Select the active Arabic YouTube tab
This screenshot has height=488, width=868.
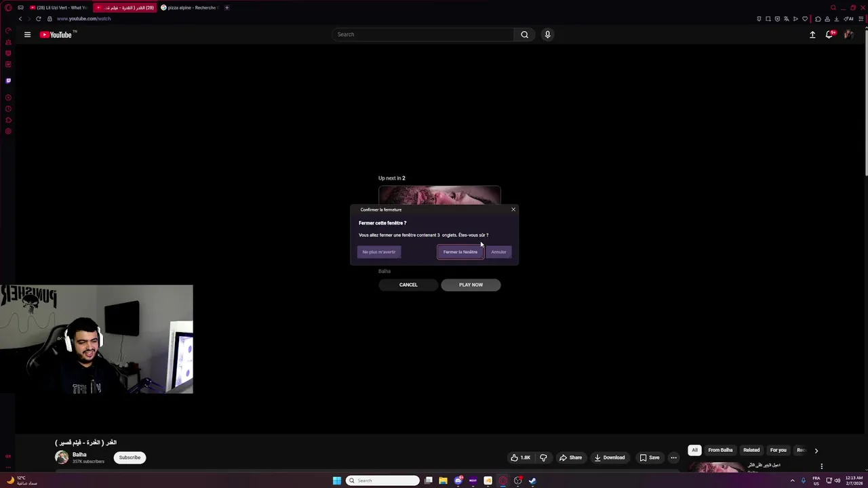[125, 7]
